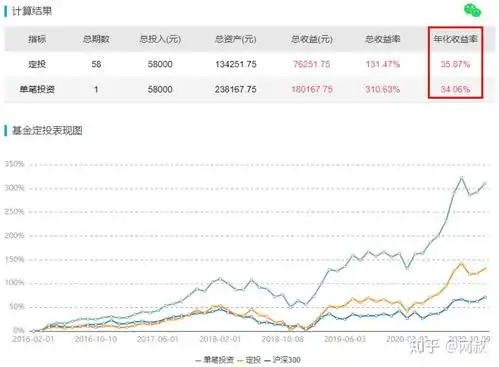499x367 pixels.
Task: Click the 总期数 value 1 in the 单笔投资 row
Action: coord(96,89)
